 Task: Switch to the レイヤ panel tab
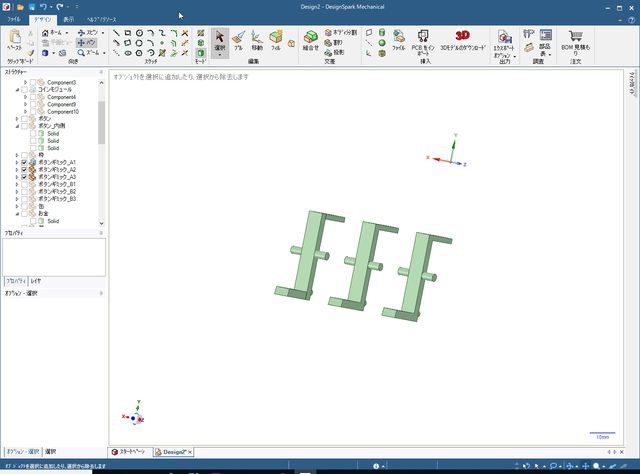tap(36, 281)
